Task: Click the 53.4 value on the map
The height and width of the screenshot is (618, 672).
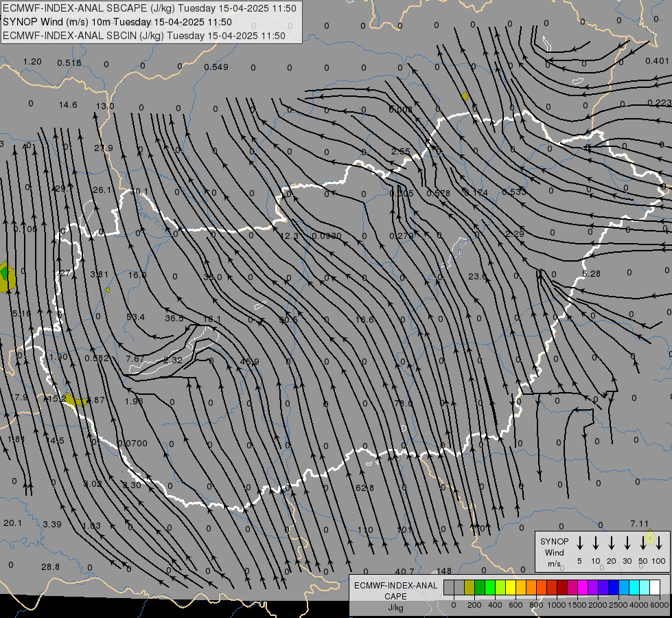Action: pos(135,317)
